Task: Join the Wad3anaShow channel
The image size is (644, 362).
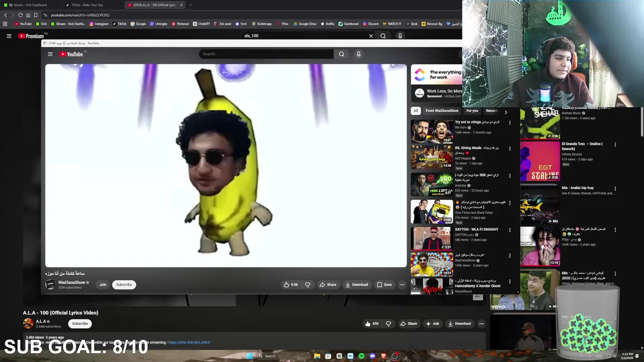Action: coord(103,285)
